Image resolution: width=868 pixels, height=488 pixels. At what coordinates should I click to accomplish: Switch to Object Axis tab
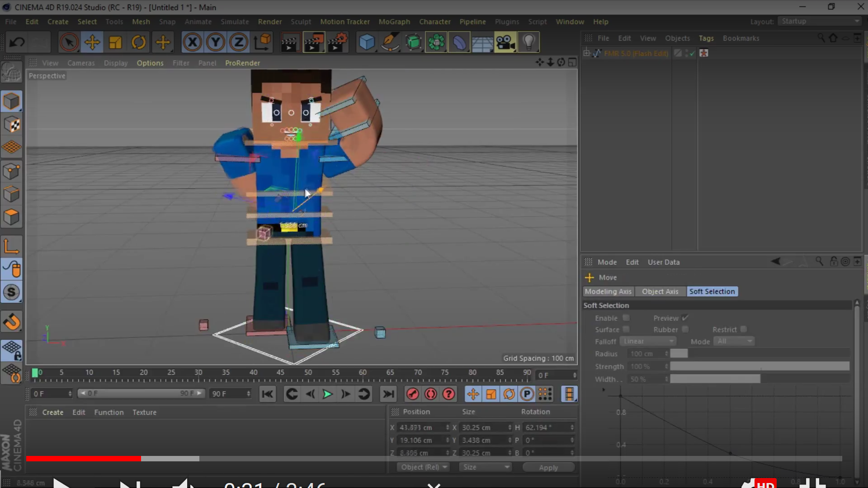660,291
